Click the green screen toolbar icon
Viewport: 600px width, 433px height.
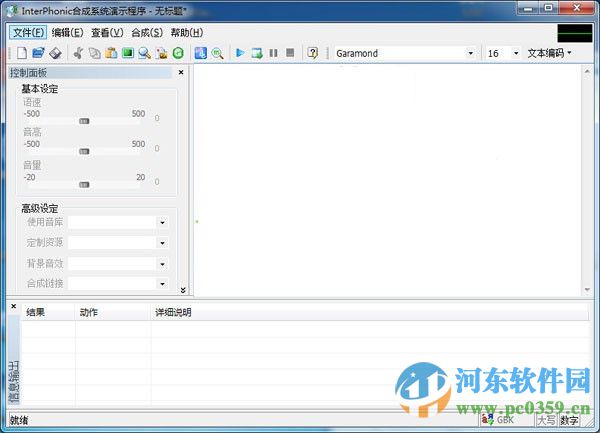(x=128, y=53)
